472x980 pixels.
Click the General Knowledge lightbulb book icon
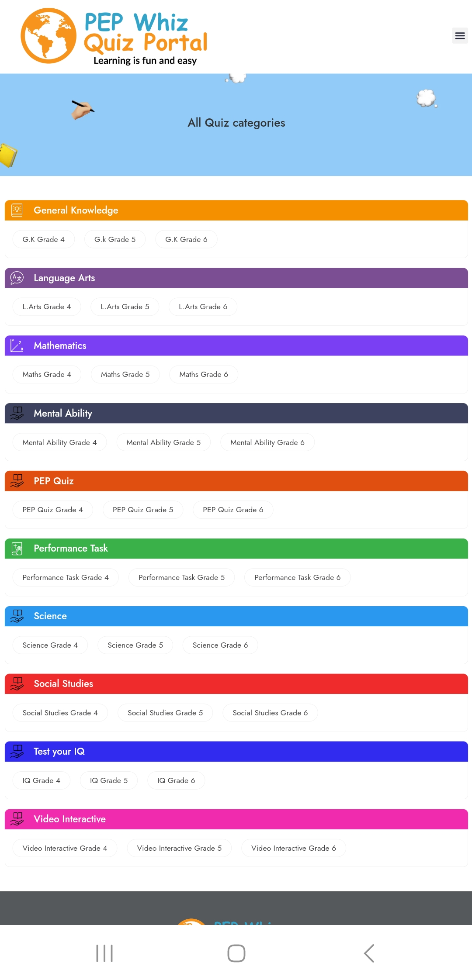[17, 210]
